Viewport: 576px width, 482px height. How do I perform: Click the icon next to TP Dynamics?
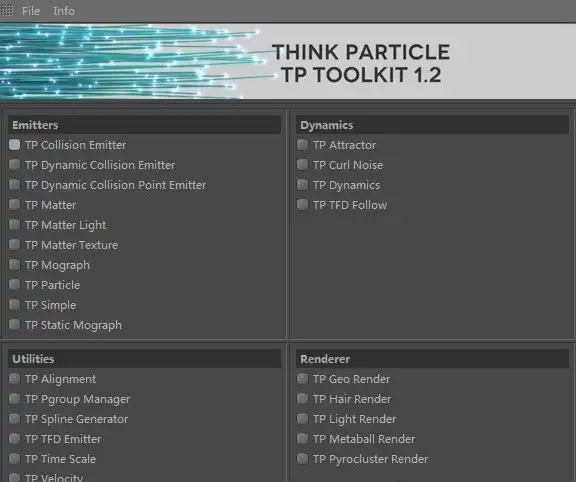coord(302,184)
